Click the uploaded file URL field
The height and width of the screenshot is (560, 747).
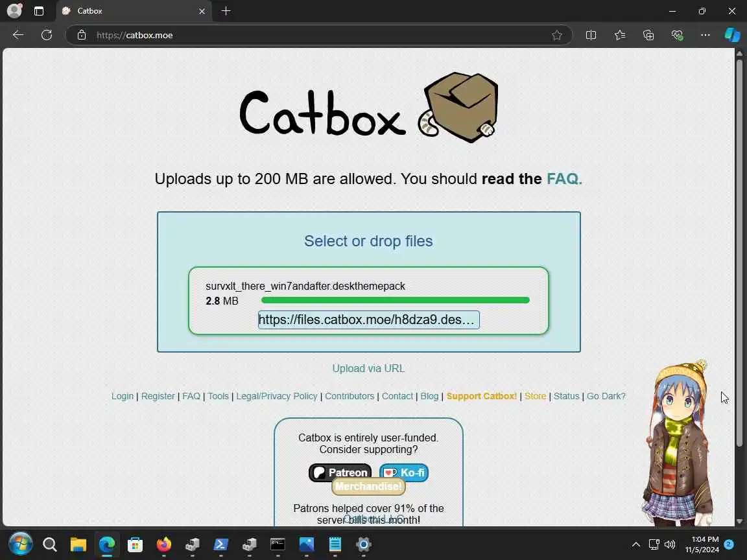pyautogui.click(x=369, y=320)
